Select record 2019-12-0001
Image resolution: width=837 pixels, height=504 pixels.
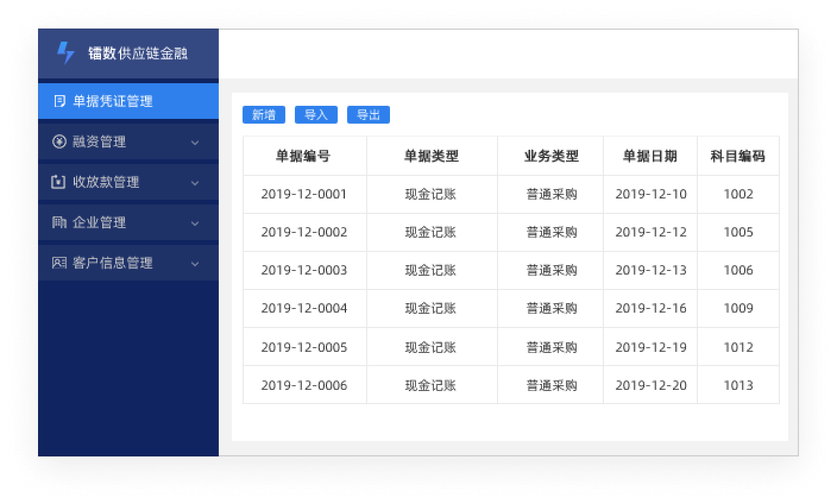(304, 194)
